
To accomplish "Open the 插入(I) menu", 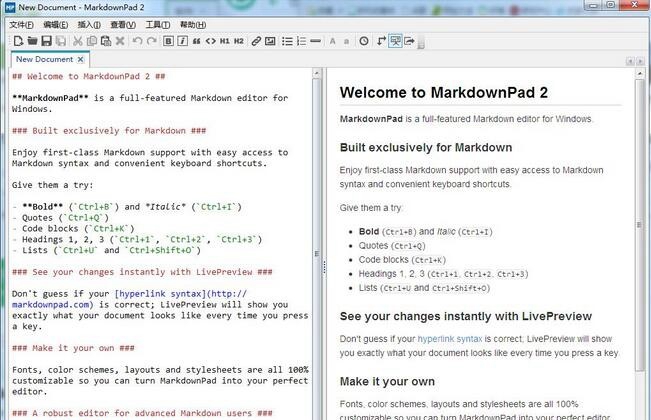I will pyautogui.click(x=89, y=25).
